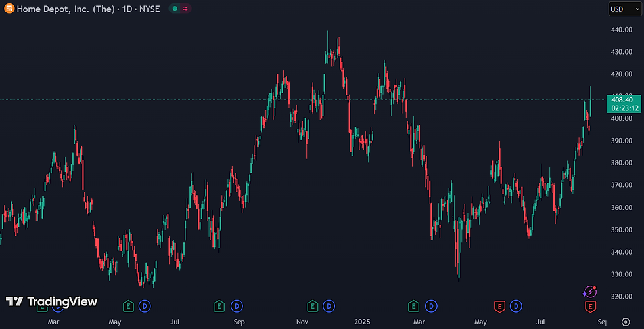The image size is (644, 329).
Task: Click the 330.00 price axis label
Action: coord(622,274)
